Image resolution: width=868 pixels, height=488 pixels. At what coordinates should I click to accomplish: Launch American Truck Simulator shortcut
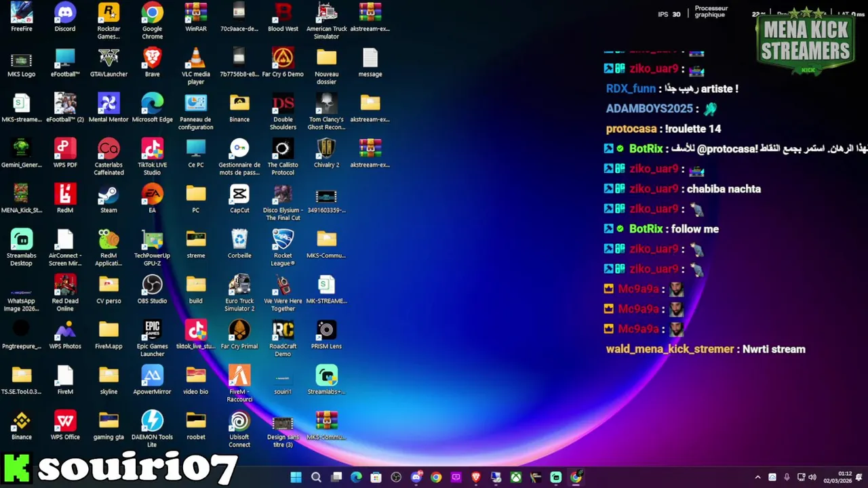(x=326, y=20)
